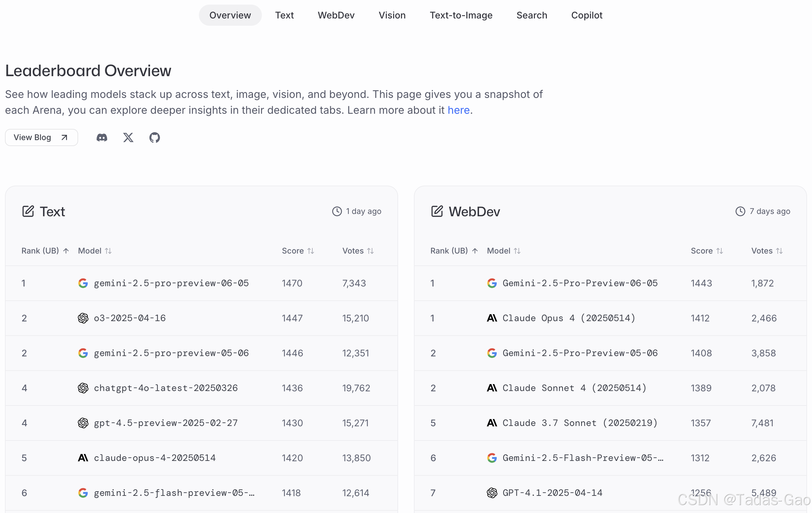Viewport: 812px width, 513px height.
Task: Switch to the Vision tab
Action: [x=392, y=15]
